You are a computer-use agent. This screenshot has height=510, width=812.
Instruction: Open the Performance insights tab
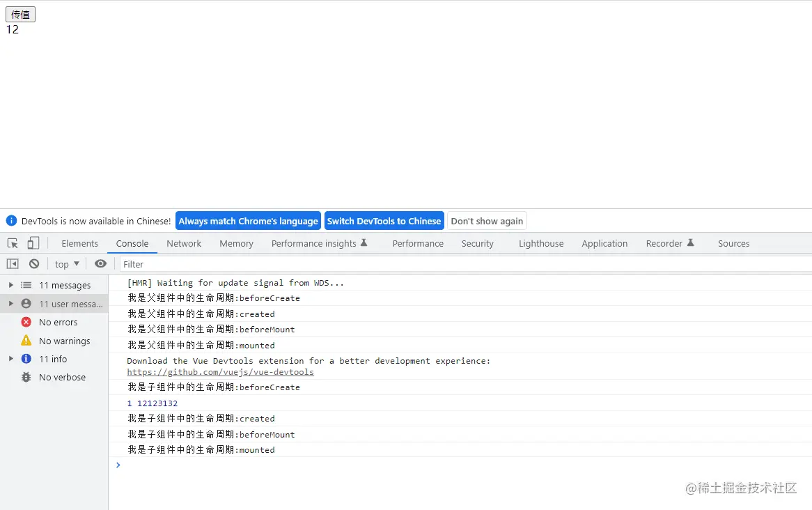(x=319, y=243)
